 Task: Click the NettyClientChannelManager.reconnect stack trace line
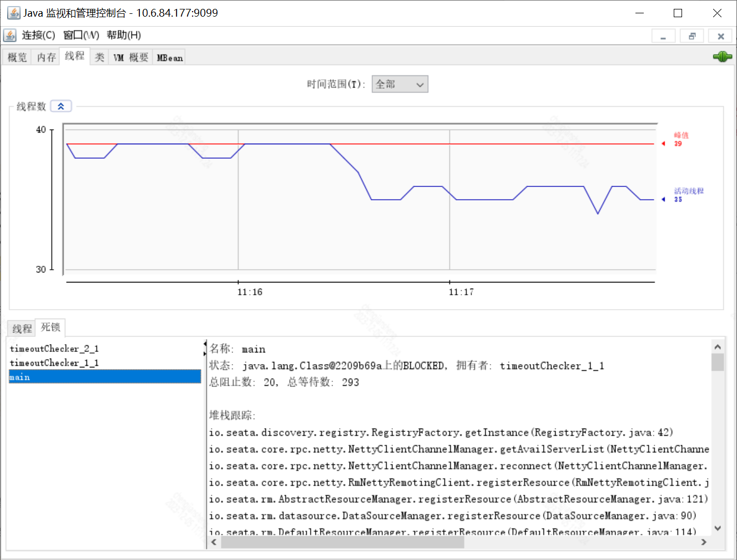[458, 466]
